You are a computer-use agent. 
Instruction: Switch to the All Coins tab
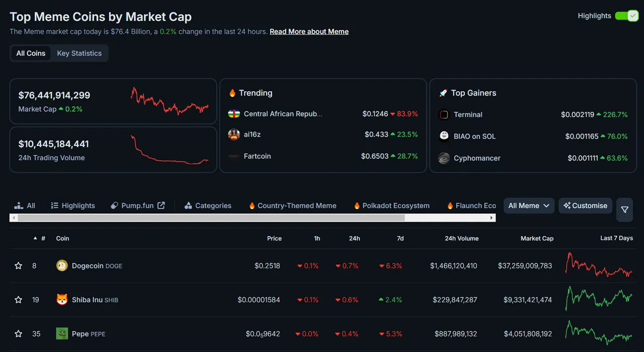31,53
